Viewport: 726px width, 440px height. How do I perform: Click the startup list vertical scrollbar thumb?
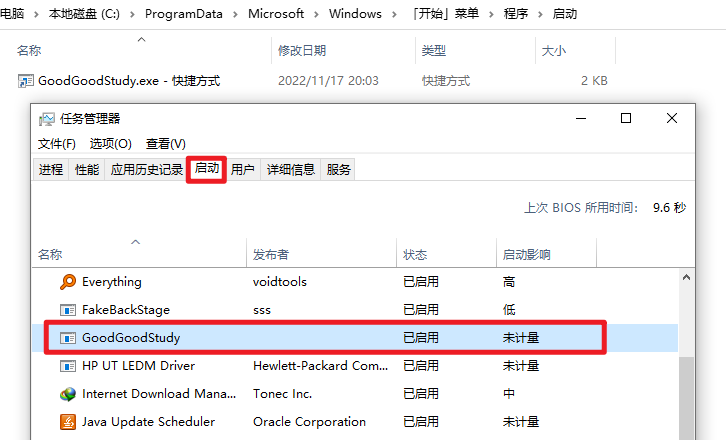[686, 398]
